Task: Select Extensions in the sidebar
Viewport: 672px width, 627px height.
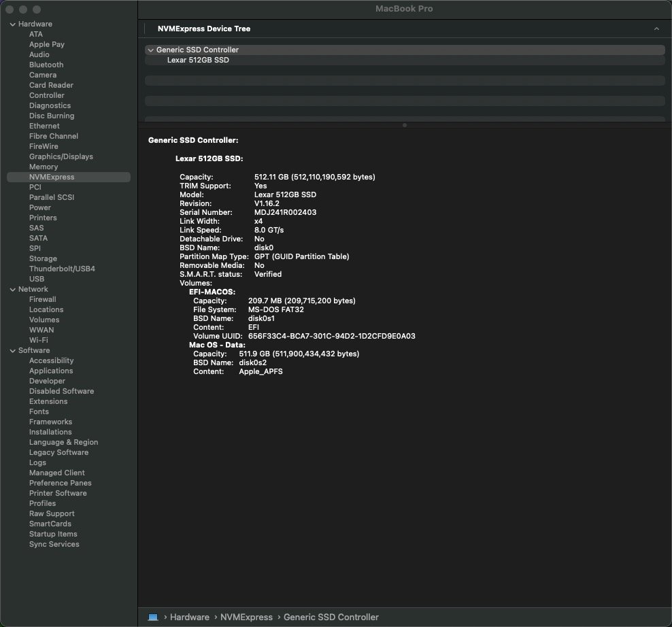Action: [48, 402]
